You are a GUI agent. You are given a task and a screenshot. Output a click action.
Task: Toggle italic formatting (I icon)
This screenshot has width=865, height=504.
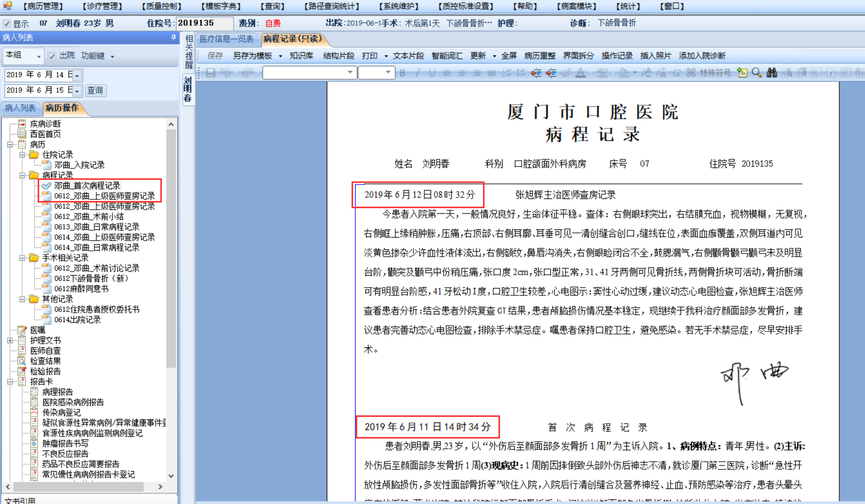coord(418,73)
